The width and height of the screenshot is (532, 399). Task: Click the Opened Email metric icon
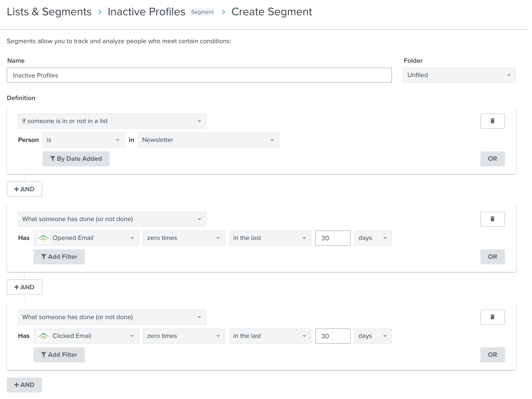pos(43,238)
